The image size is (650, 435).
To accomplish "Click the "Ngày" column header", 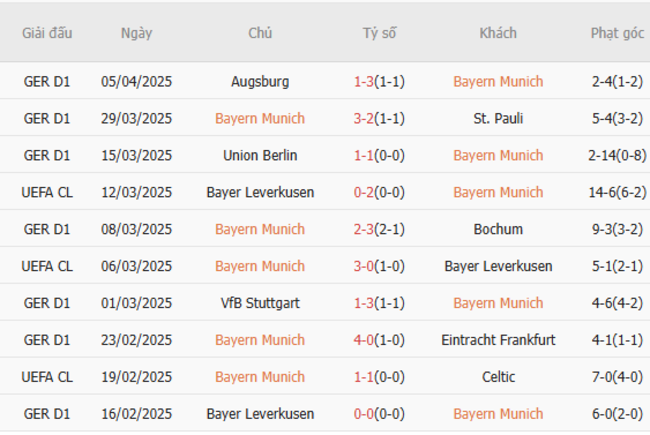I will tap(136, 33).
